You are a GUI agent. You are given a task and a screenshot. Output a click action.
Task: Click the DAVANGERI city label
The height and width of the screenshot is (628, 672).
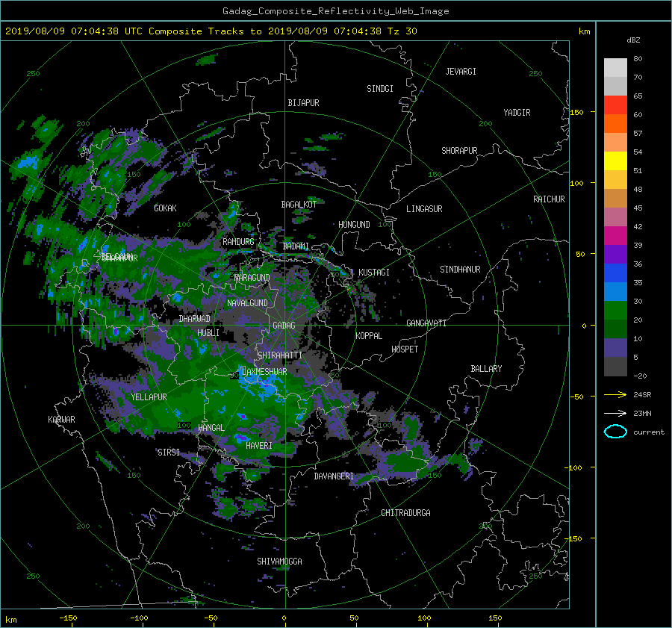[334, 476]
